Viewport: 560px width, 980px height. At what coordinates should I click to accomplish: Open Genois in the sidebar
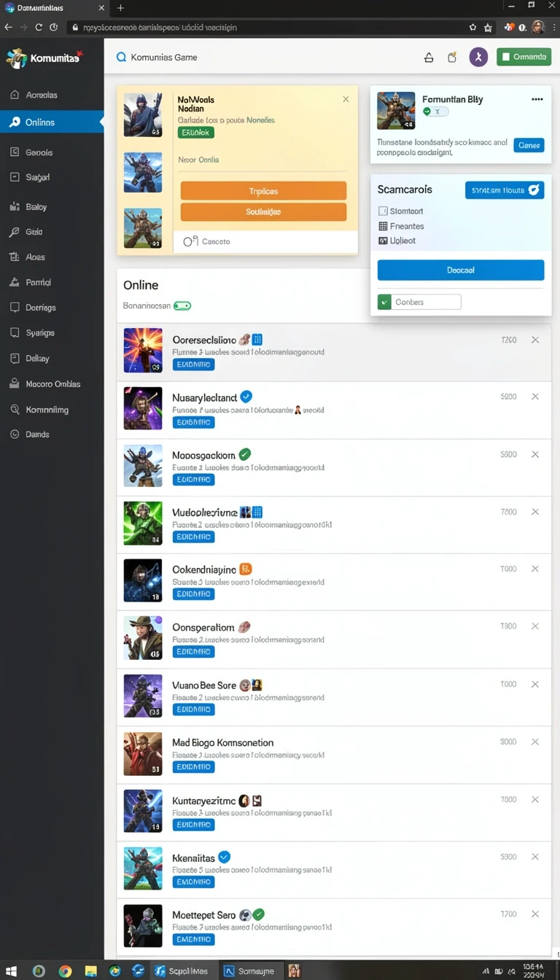coord(39,152)
